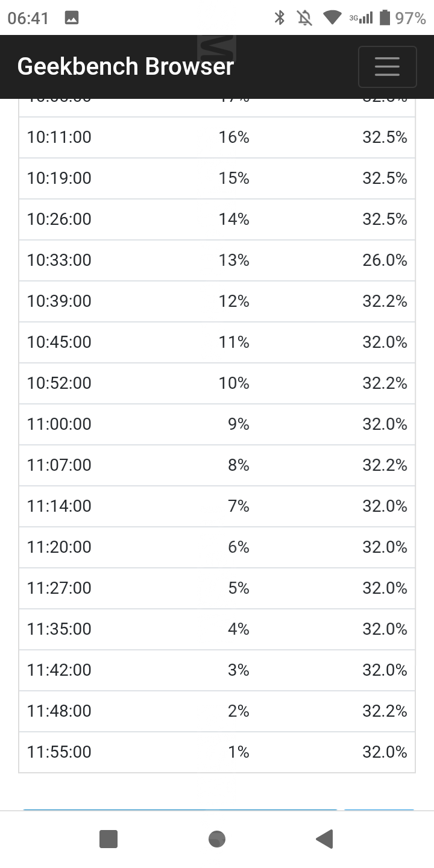Tap the Wi-Fi signal icon

332,18
